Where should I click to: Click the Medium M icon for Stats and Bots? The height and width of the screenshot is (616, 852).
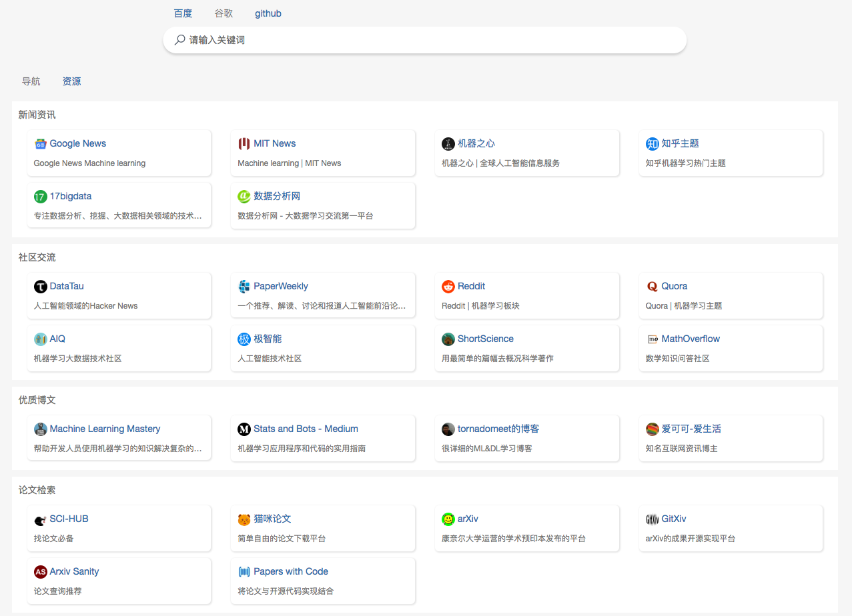click(x=244, y=429)
